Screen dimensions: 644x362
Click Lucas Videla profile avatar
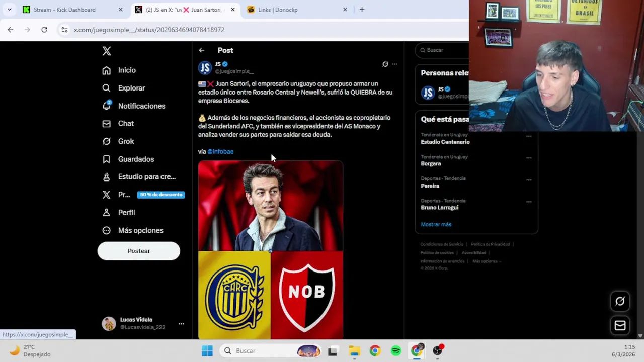coord(109,324)
